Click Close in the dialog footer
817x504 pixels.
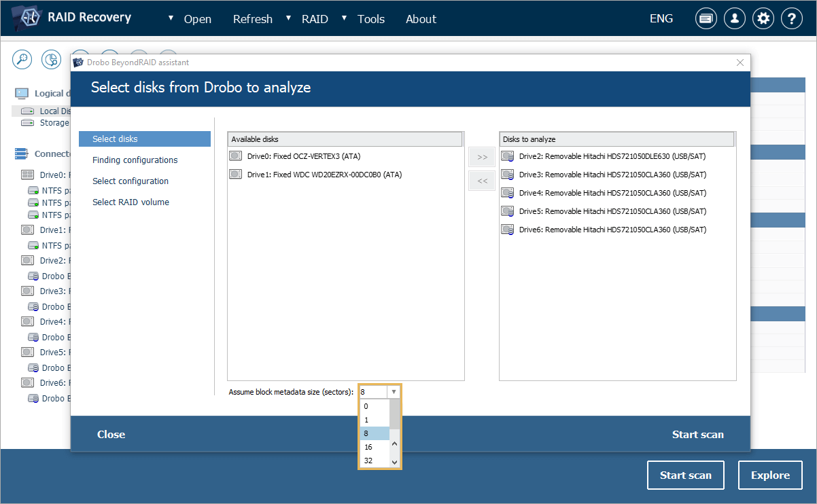(x=111, y=435)
